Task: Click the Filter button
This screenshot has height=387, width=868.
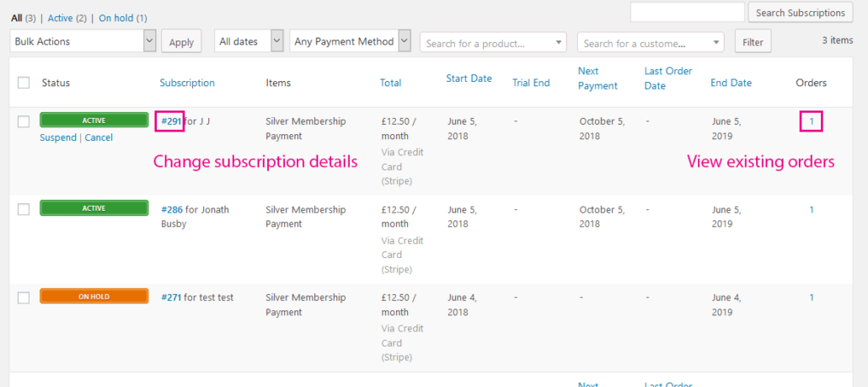Action: 753,42
